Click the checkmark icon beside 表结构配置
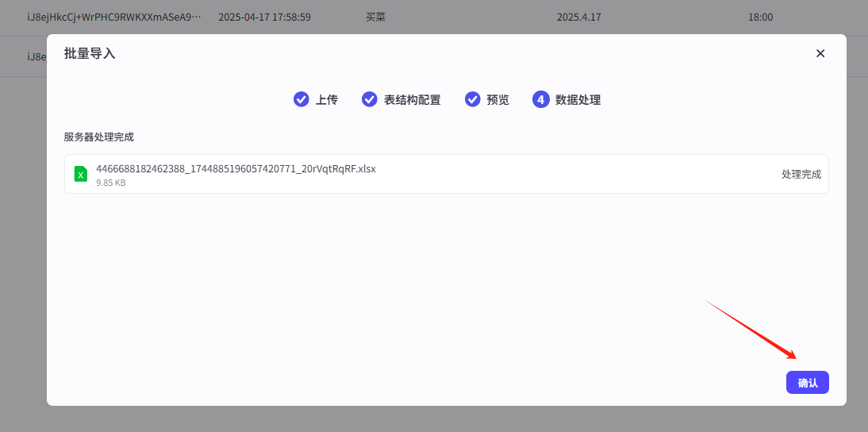 [370, 99]
